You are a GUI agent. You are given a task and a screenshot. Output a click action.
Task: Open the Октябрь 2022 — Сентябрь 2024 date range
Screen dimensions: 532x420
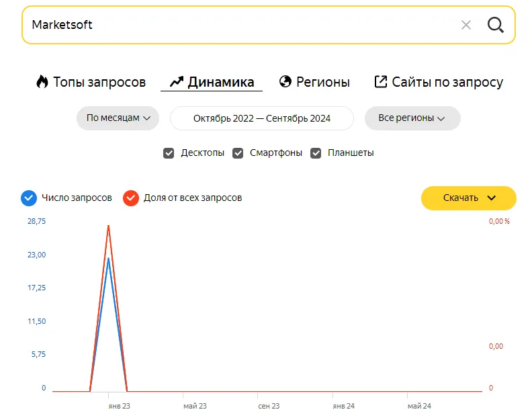(262, 118)
